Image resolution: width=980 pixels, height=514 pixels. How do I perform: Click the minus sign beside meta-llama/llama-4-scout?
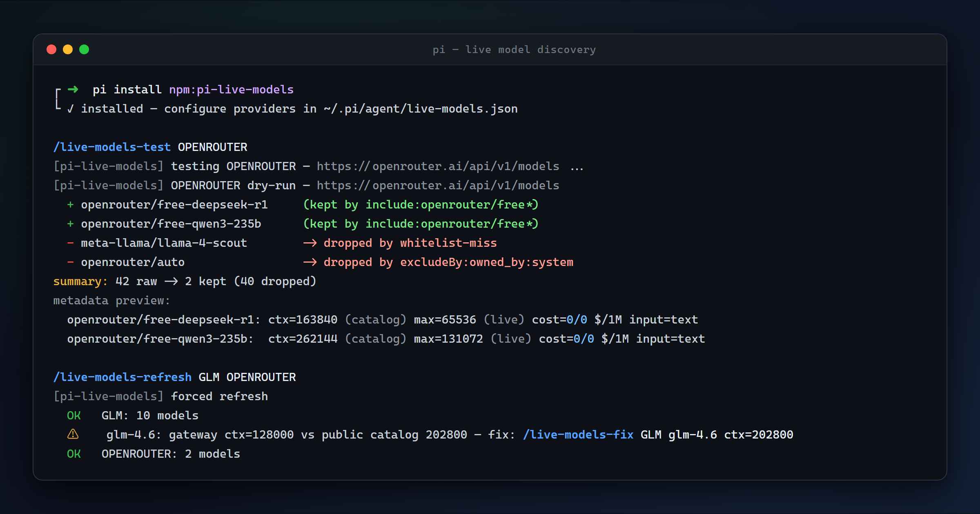pyautogui.click(x=71, y=243)
